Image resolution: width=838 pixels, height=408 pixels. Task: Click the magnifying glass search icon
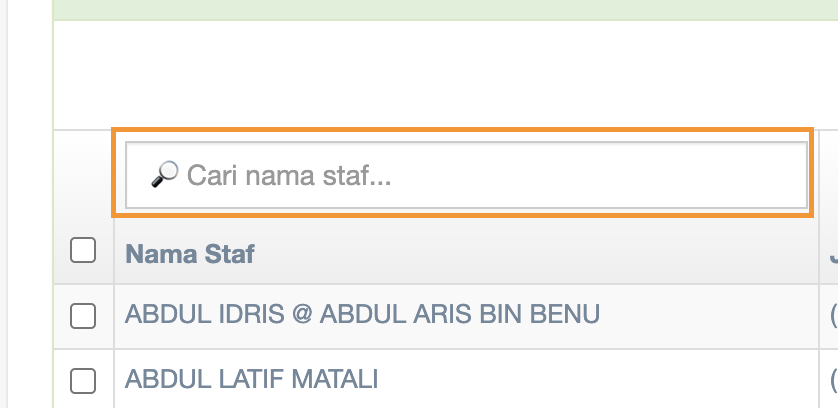click(164, 176)
